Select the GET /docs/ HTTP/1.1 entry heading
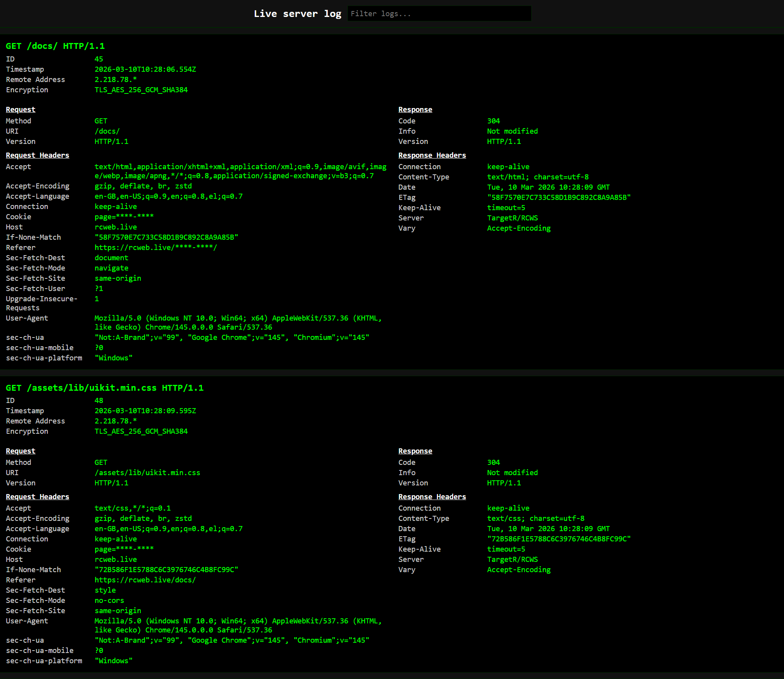This screenshot has height=679, width=784. point(55,46)
